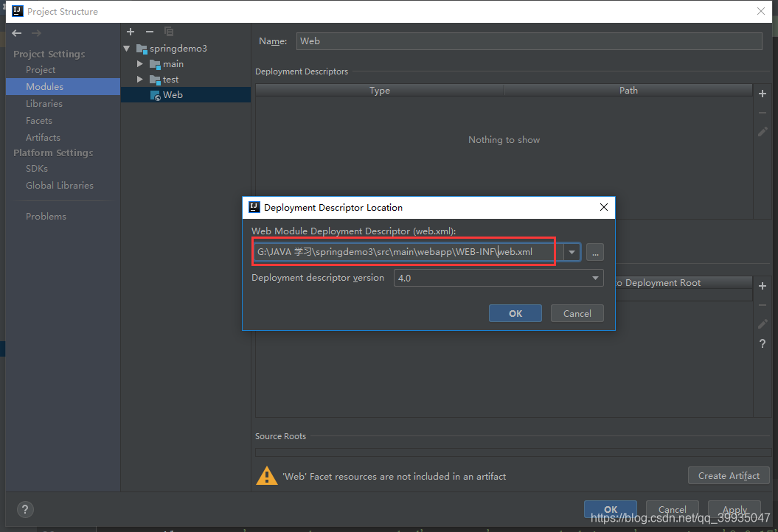The height and width of the screenshot is (532, 778).
Task: Open Global Libraries platform setting
Action: 60,186
